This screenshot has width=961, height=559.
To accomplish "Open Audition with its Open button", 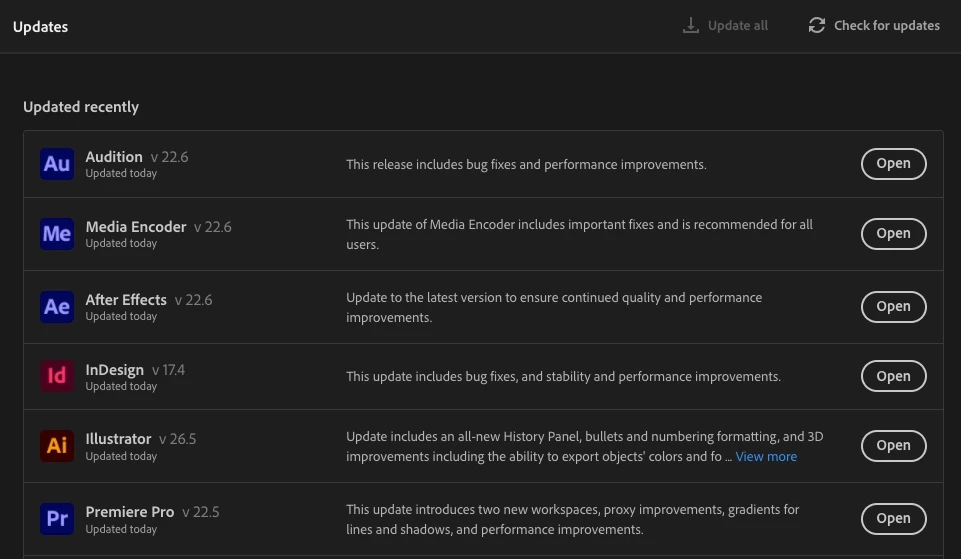I will click(893, 164).
